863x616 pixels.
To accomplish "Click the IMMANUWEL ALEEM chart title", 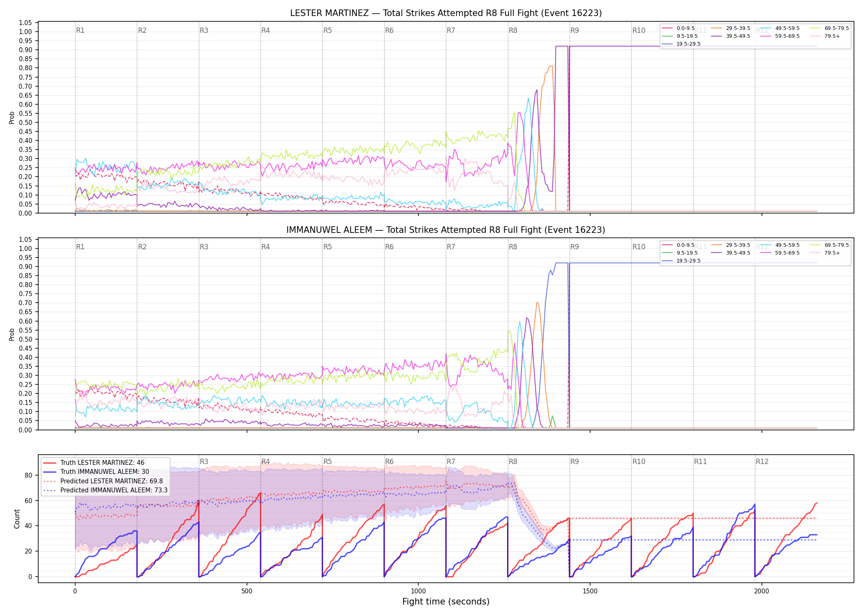I will 446,230.
